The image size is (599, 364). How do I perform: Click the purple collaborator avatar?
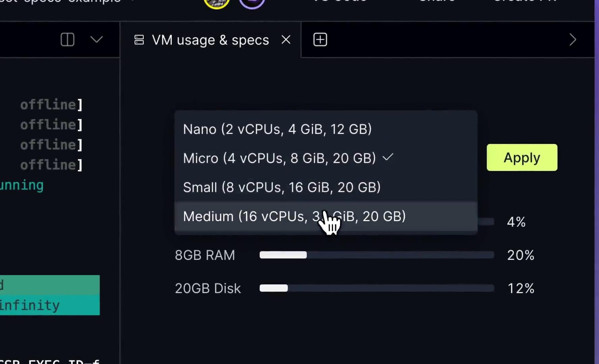tap(252, 3)
